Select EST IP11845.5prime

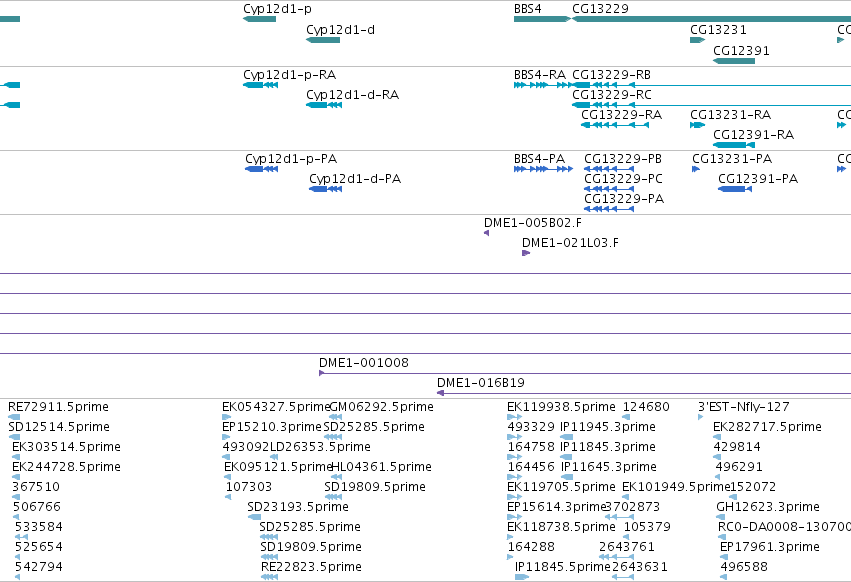point(522,577)
